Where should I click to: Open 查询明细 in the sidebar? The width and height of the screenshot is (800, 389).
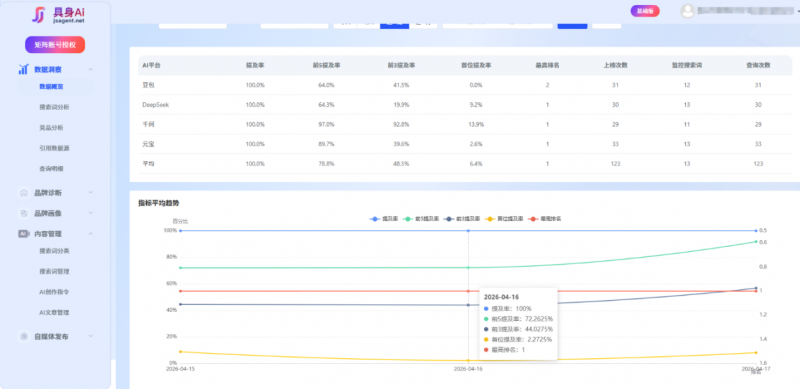(52, 168)
